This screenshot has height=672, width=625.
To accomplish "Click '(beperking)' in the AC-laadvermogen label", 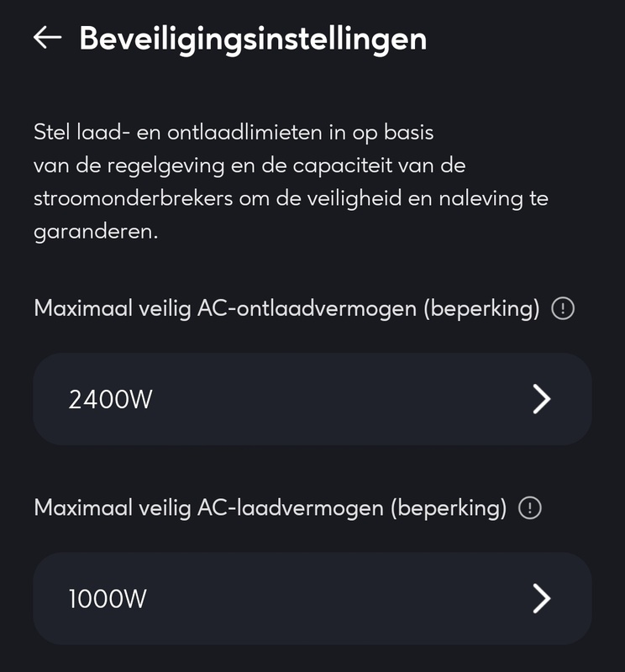I will (449, 508).
